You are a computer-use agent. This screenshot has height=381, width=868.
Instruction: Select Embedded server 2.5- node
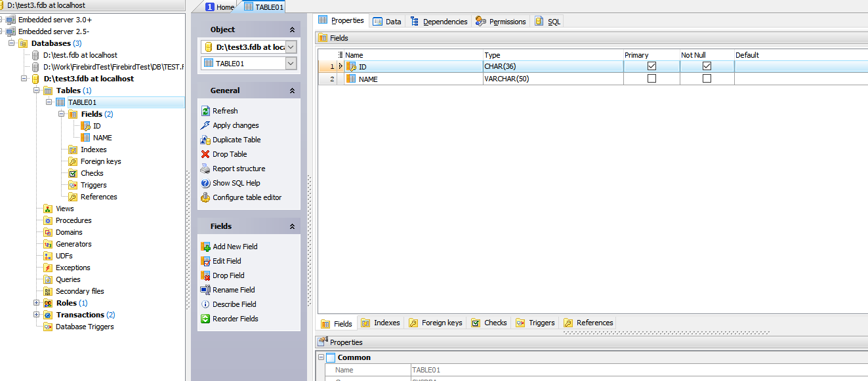coord(54,31)
